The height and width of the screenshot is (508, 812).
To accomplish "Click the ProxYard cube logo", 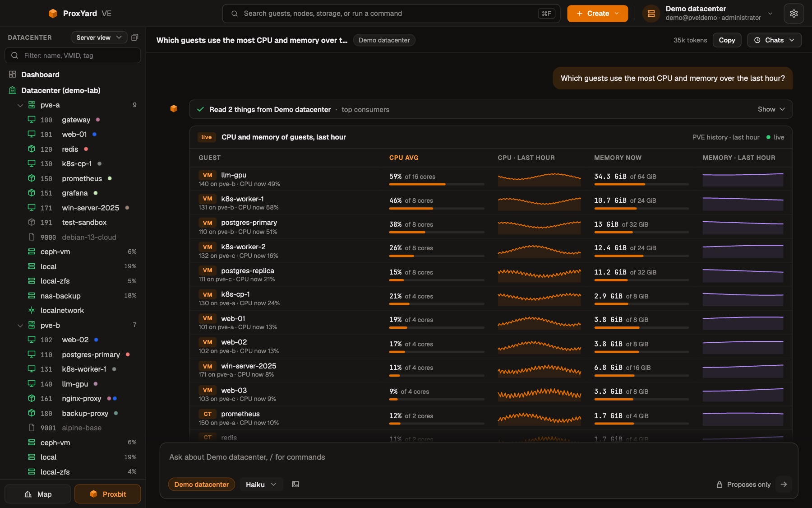I will 53,14.
